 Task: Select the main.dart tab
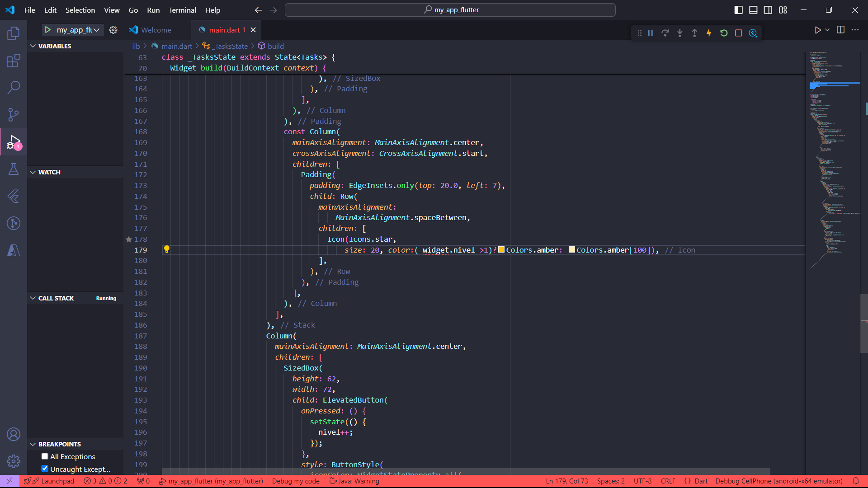224,30
